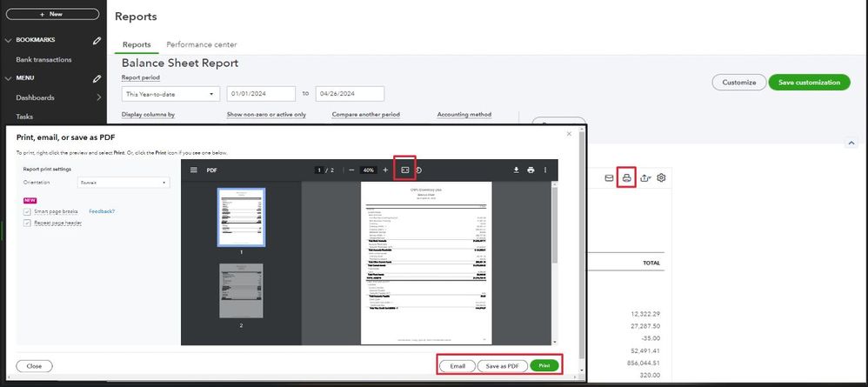868x387 pixels.
Task: Click the 12,322.29 value in the report
Action: click(x=644, y=314)
